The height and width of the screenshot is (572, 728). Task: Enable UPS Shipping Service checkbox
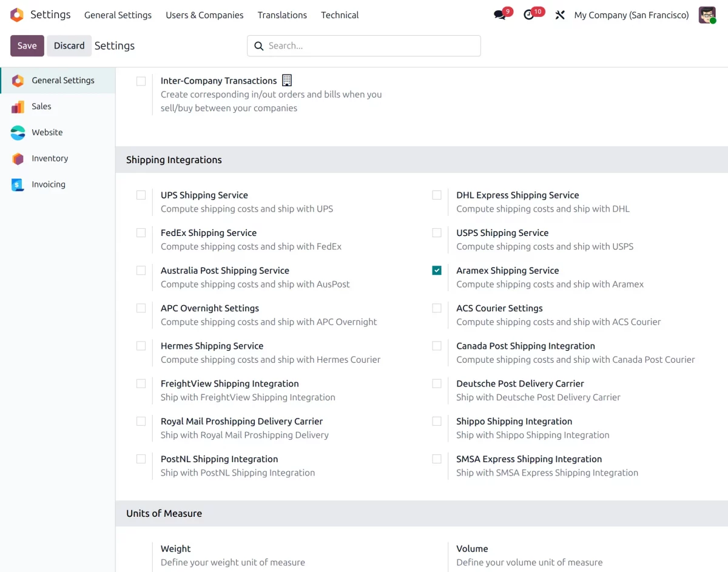(141, 195)
